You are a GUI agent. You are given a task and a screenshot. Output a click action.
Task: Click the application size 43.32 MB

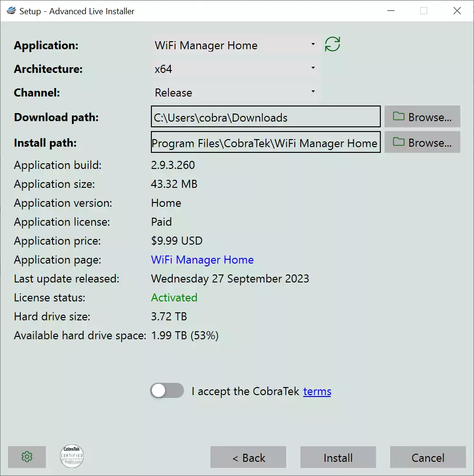(174, 184)
